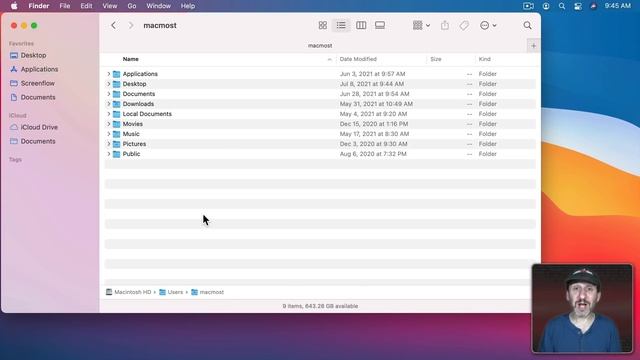The image size is (640, 360).
Task: Click the Share toolbar icon
Action: point(445,25)
